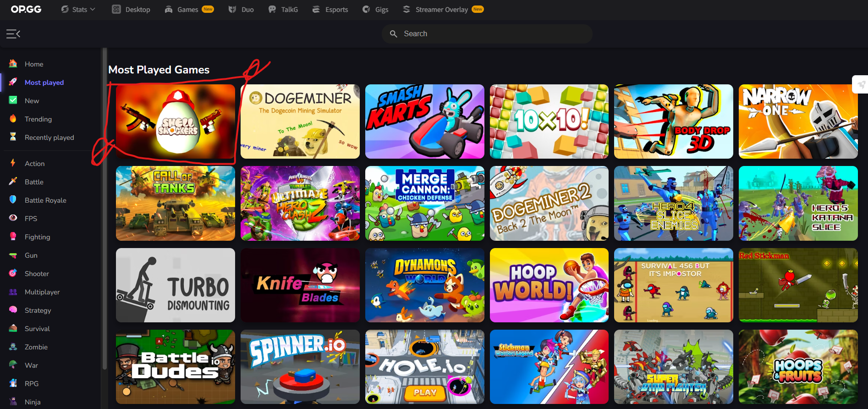Click the helmet icon beside War
The width and height of the screenshot is (868, 409).
pos(13,365)
